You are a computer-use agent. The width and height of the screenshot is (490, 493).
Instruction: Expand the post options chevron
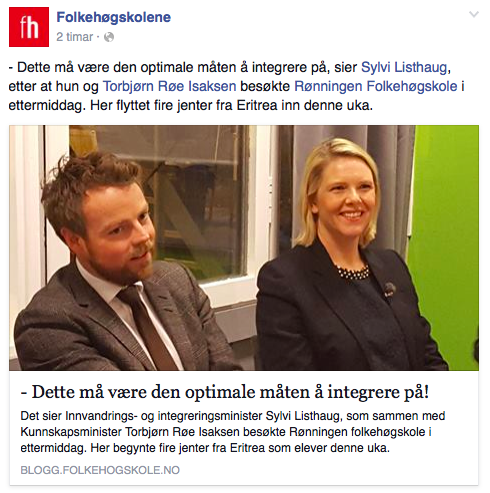tap(474, 14)
